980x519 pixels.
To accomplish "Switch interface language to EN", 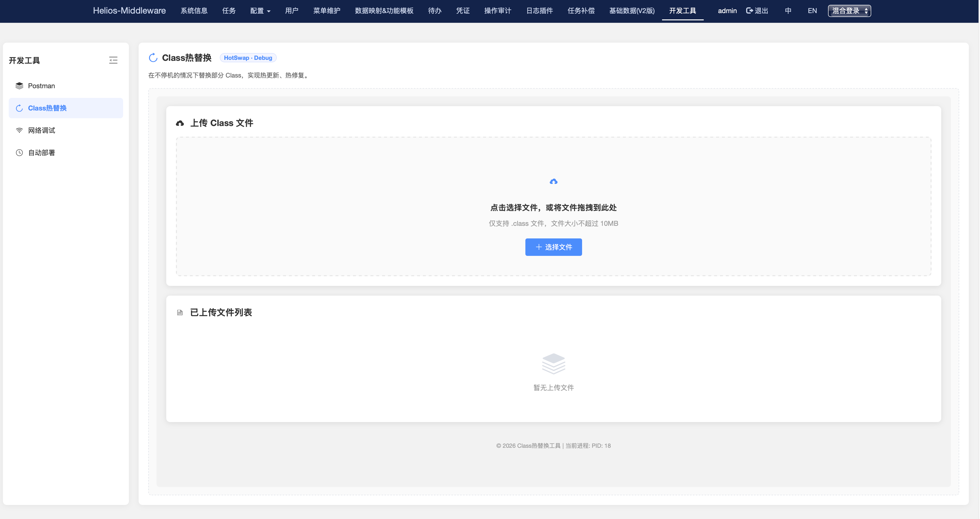I will tap(812, 10).
